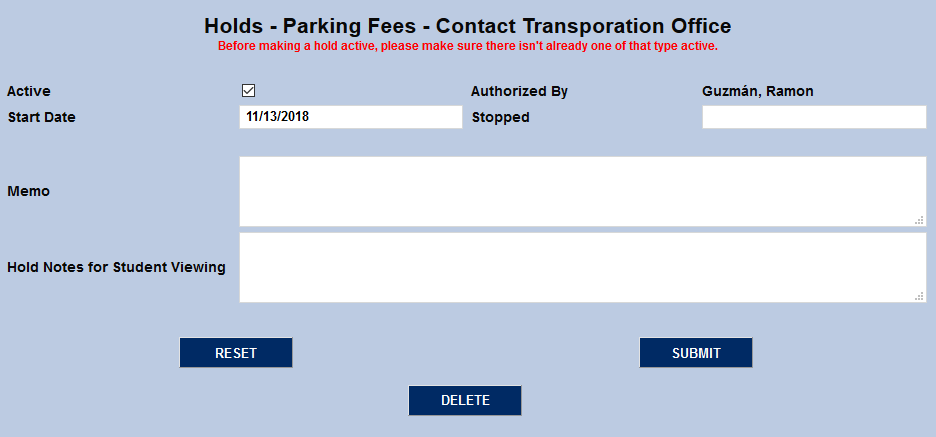Click the Active field label
Image resolution: width=936 pixels, height=437 pixels.
(29, 91)
